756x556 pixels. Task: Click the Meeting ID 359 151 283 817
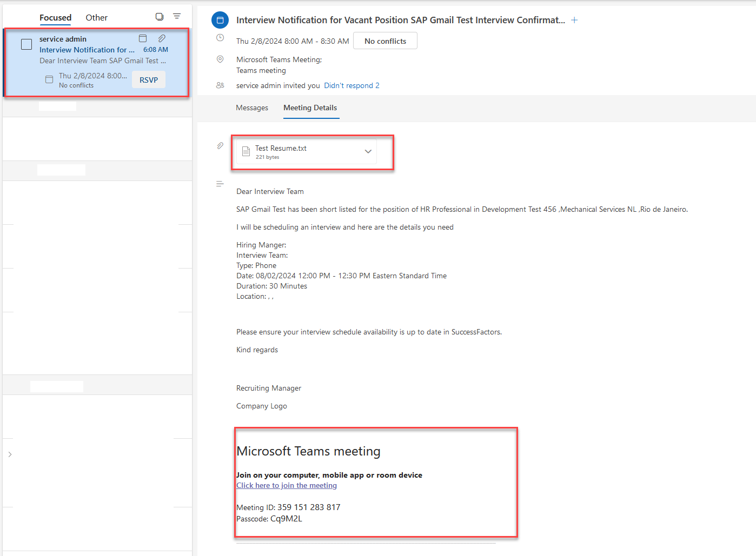288,507
